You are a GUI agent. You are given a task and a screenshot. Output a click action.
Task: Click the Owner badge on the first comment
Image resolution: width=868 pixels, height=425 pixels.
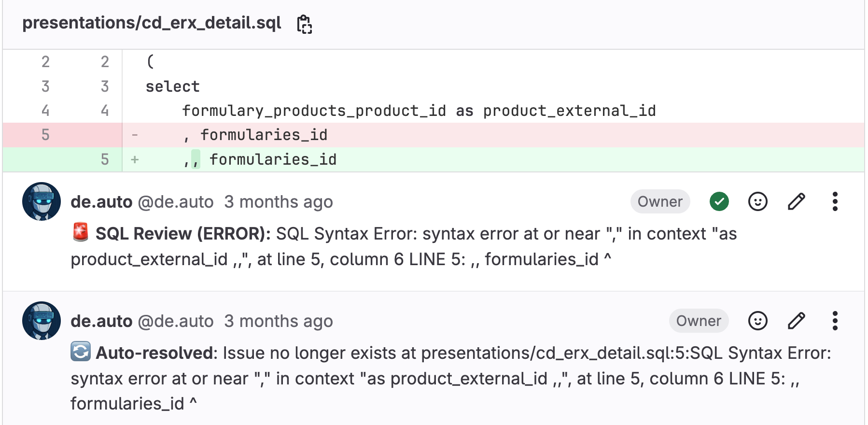pos(659,201)
